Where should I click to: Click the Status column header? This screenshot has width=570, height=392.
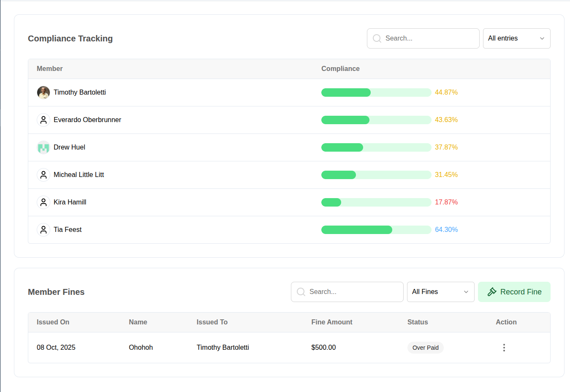(418, 322)
